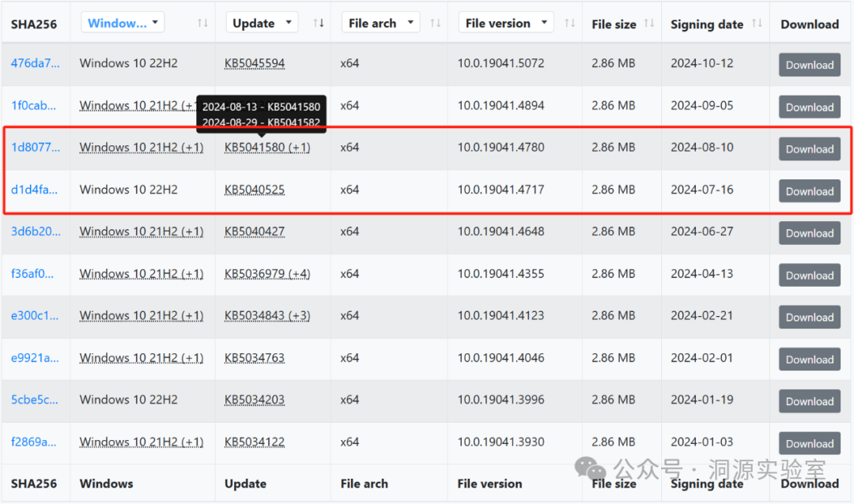The width and height of the screenshot is (854, 504).
Task: Click update KB5040427
Action: (255, 231)
